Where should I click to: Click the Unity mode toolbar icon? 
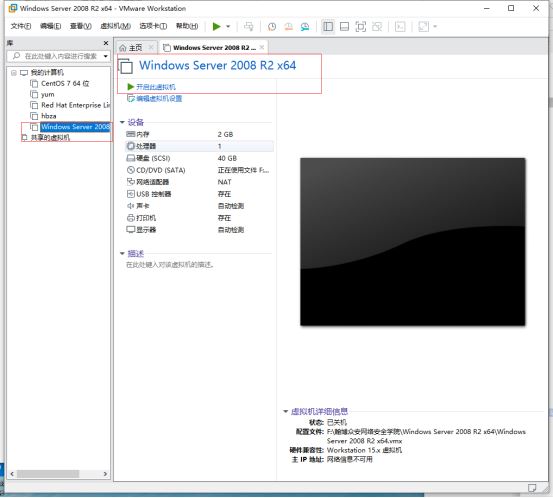[x=377, y=27]
